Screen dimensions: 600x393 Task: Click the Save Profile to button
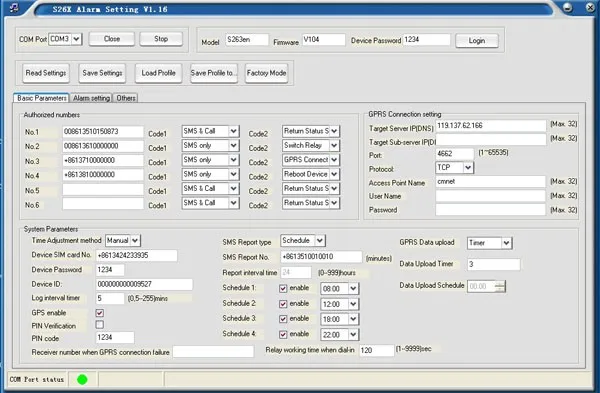pos(214,73)
